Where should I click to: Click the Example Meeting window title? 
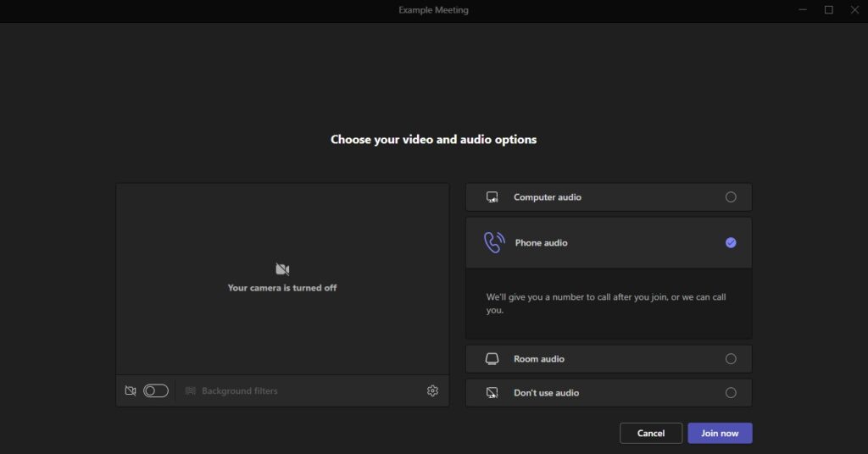433,10
